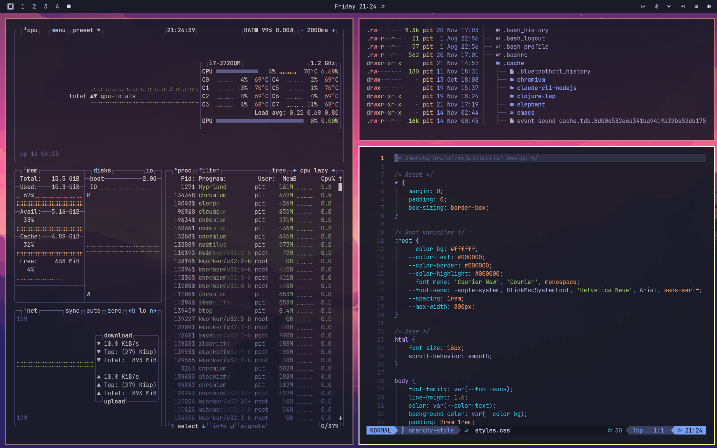Click the emacs folder icon
The height and width of the screenshot is (448, 717).
coord(512,112)
